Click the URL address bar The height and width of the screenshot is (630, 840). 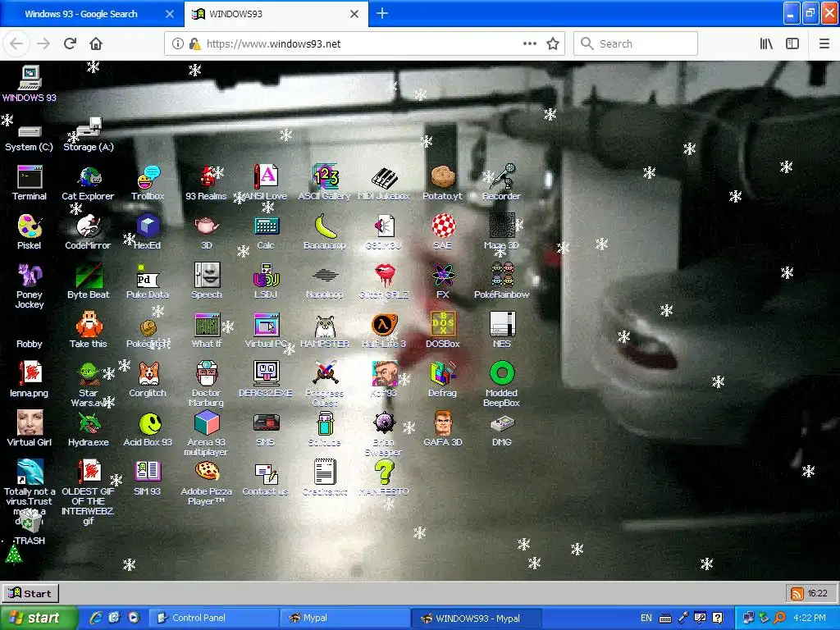pos(364,43)
